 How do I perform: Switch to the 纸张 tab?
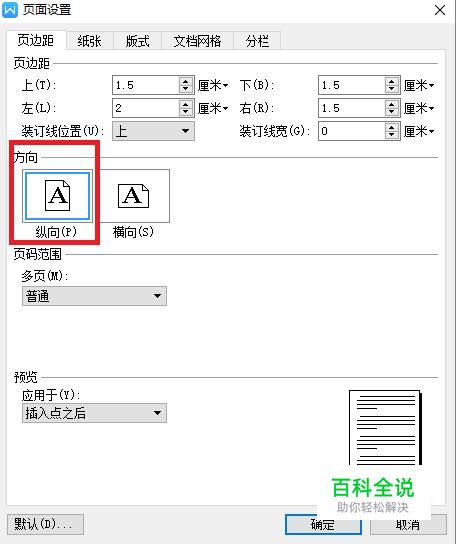pos(90,41)
